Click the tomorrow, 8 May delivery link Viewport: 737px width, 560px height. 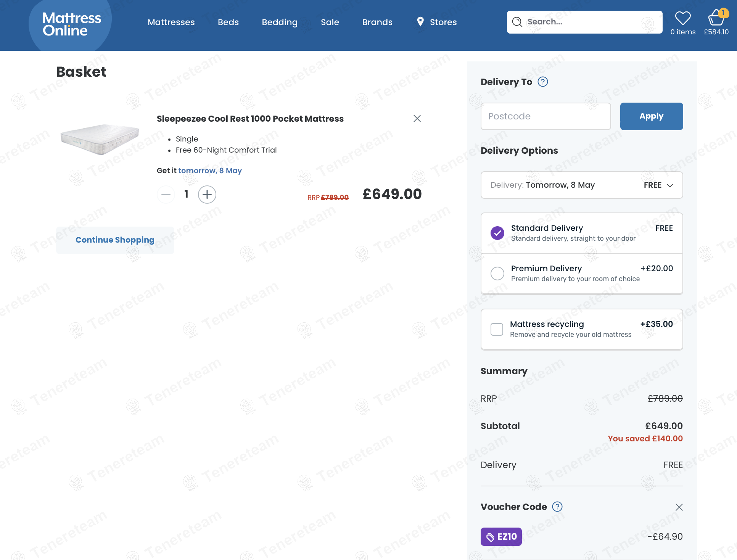pos(210,171)
